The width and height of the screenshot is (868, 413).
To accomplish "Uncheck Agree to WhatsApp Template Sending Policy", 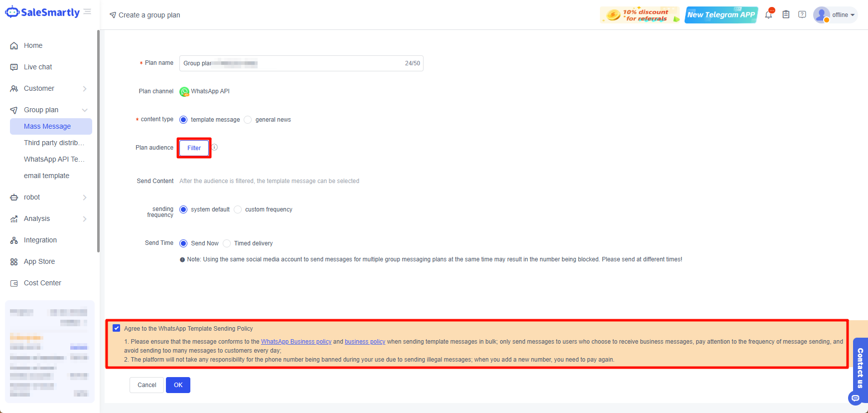I will coord(117,328).
